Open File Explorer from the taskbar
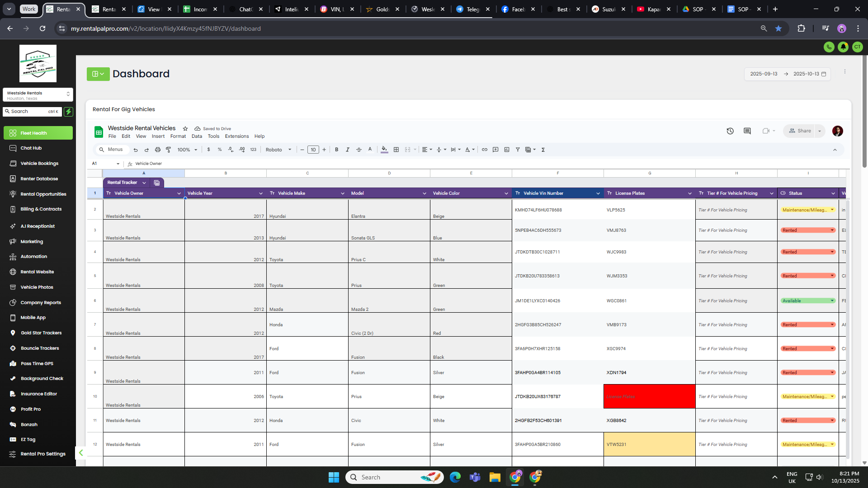This screenshot has height=488, width=868. click(x=495, y=477)
